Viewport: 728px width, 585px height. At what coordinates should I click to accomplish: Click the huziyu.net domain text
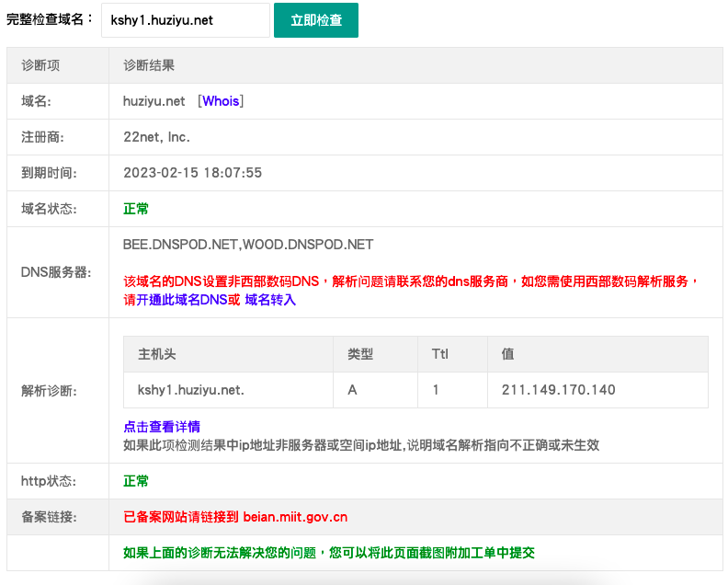[154, 101]
